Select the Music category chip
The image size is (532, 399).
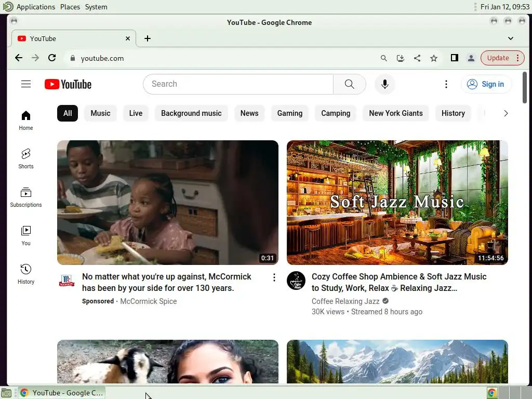coord(100,113)
